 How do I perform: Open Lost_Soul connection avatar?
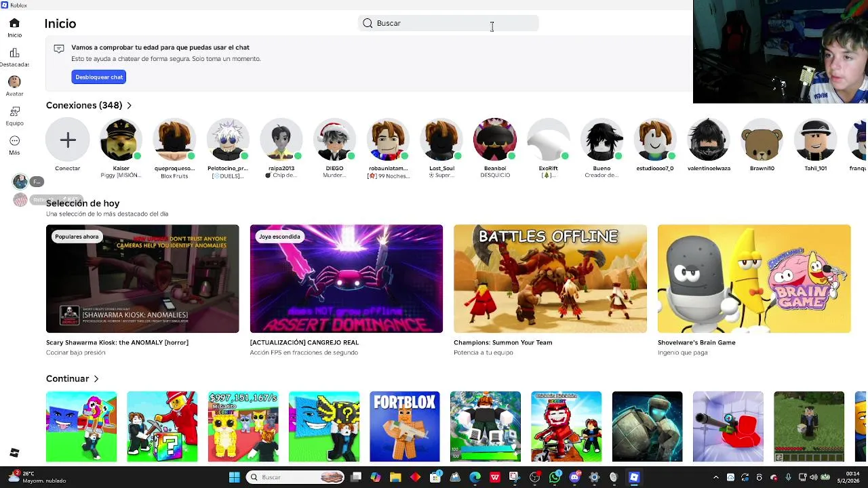click(441, 140)
